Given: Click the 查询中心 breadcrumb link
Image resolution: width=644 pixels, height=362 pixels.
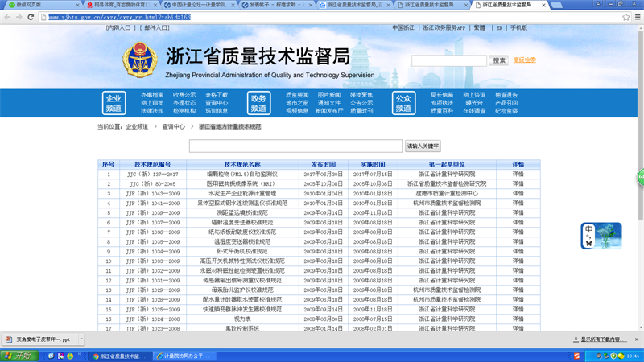Looking at the screenshot, I should tap(173, 126).
